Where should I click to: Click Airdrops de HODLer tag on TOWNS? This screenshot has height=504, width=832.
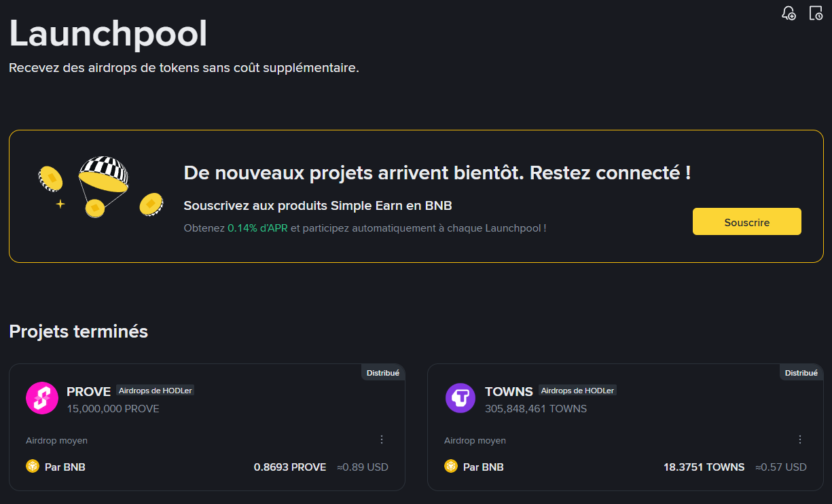tap(577, 391)
